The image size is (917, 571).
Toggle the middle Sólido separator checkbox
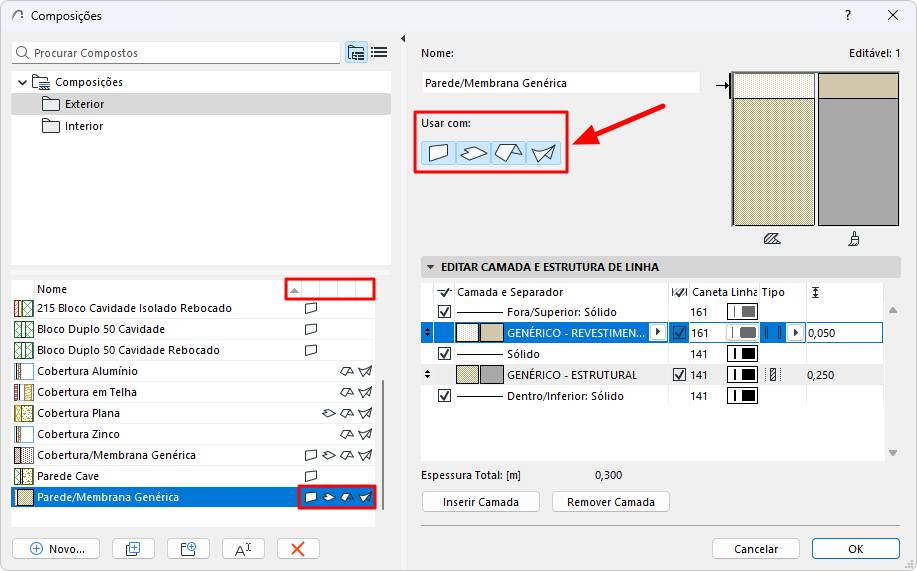coord(444,354)
